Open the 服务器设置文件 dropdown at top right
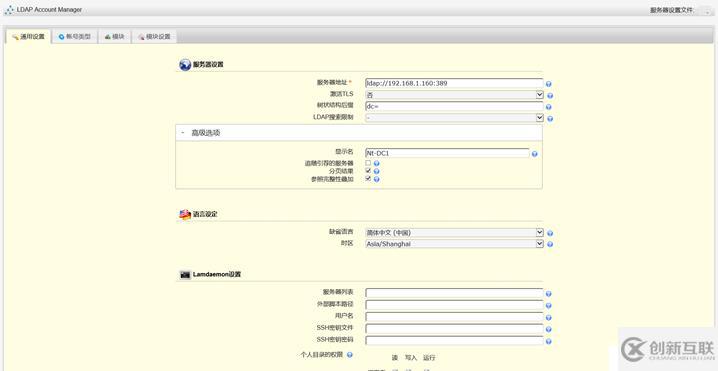The image size is (718, 371). coord(705,11)
